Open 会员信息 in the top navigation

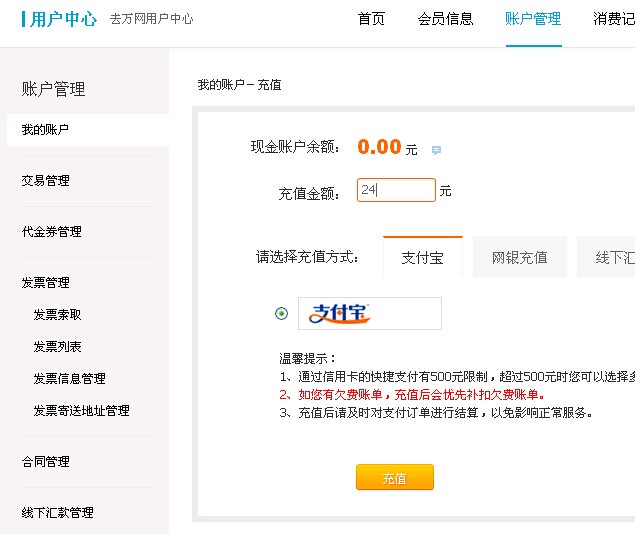(445, 19)
